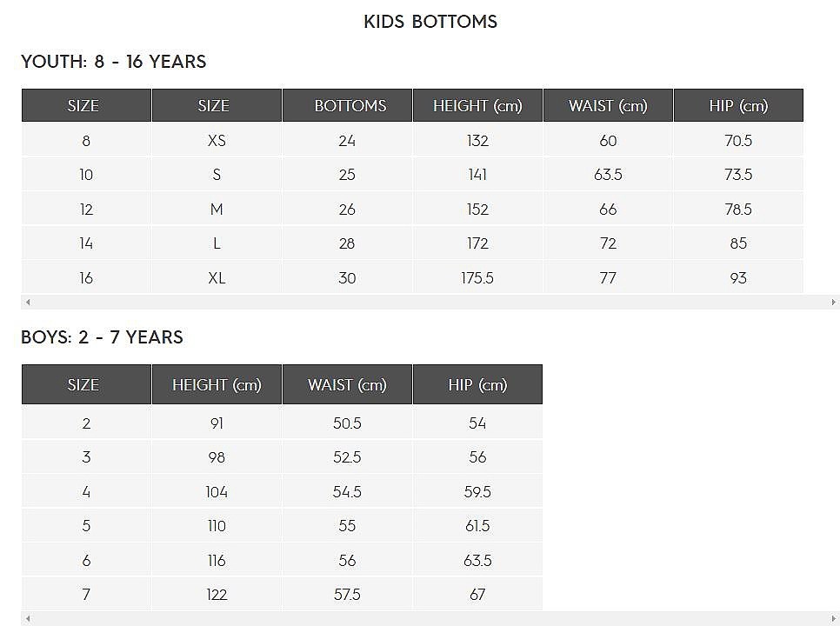Screen dimensions: 840x626
Task: Click the KIDS BOTTOMS title
Action: click(x=430, y=22)
